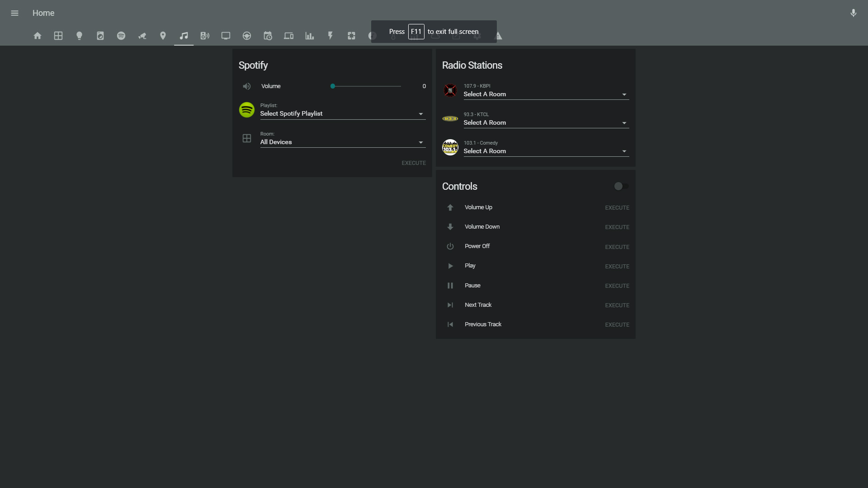Open the steering wheel car tab

(x=247, y=36)
